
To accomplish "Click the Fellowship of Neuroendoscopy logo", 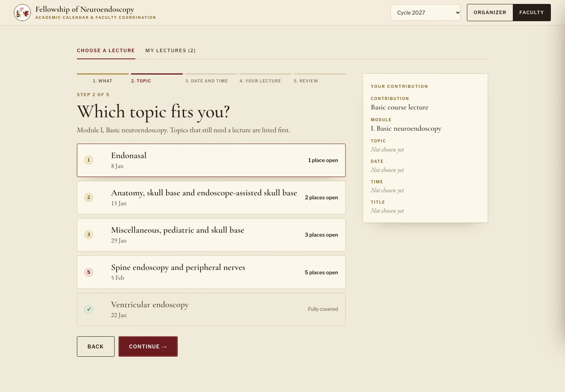I will coord(22,13).
